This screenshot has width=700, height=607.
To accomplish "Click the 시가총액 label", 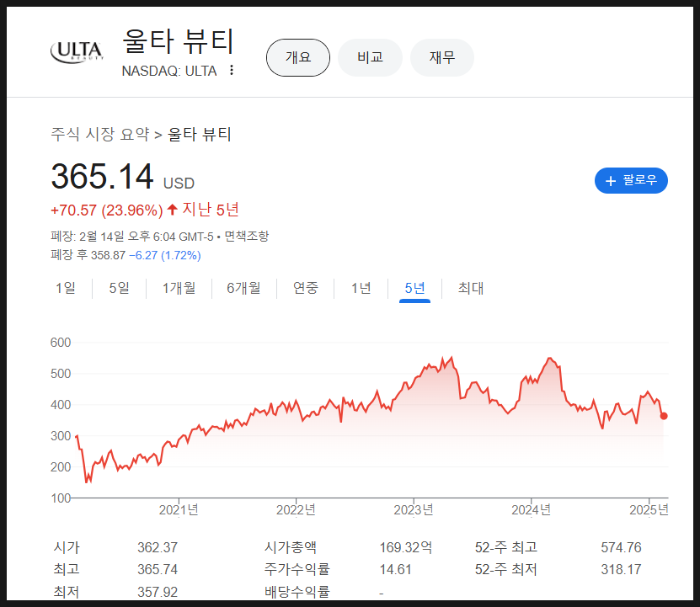I will tap(290, 547).
